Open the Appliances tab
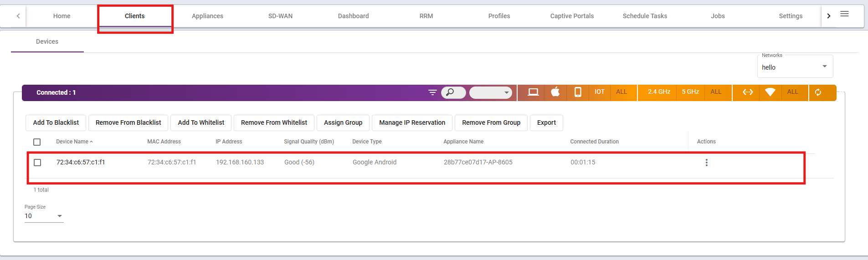 [x=207, y=16]
